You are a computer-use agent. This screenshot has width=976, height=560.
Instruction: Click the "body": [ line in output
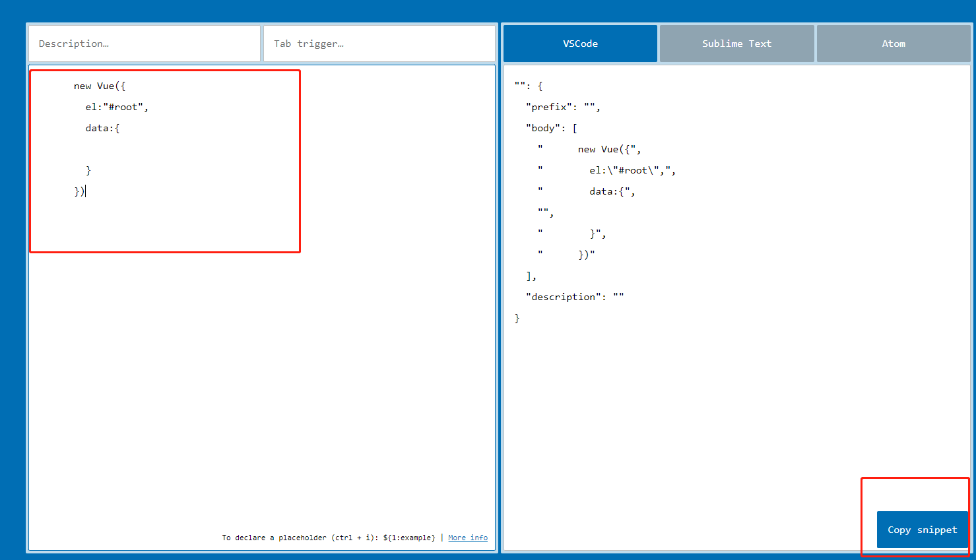tap(552, 128)
